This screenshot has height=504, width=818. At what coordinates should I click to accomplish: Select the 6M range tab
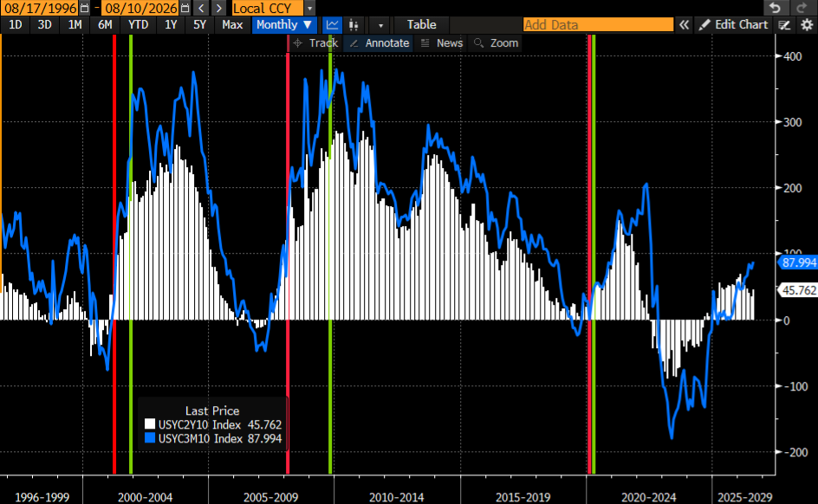(105, 24)
